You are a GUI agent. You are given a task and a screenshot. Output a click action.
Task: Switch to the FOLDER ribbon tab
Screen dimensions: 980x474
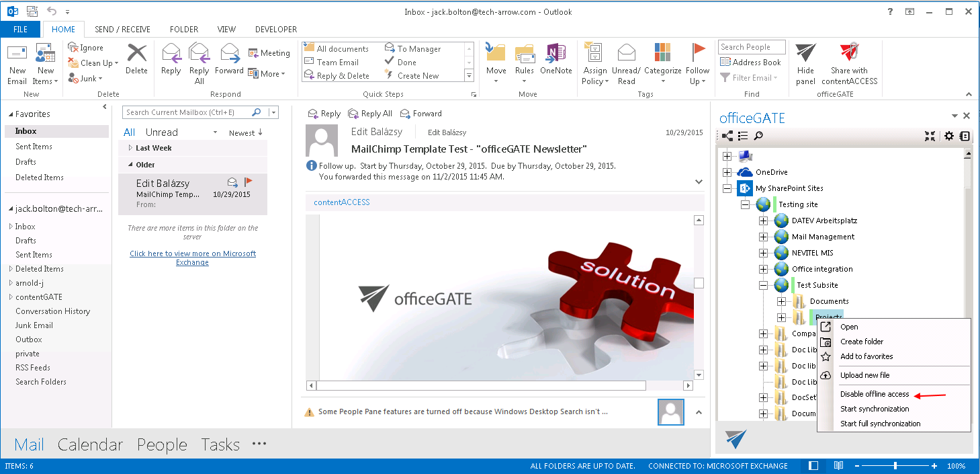click(184, 30)
